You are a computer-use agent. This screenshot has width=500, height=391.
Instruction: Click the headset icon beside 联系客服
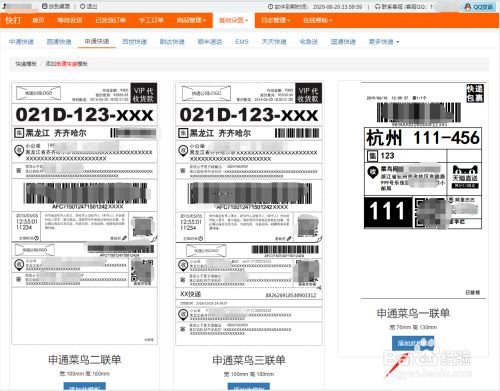click(377, 7)
